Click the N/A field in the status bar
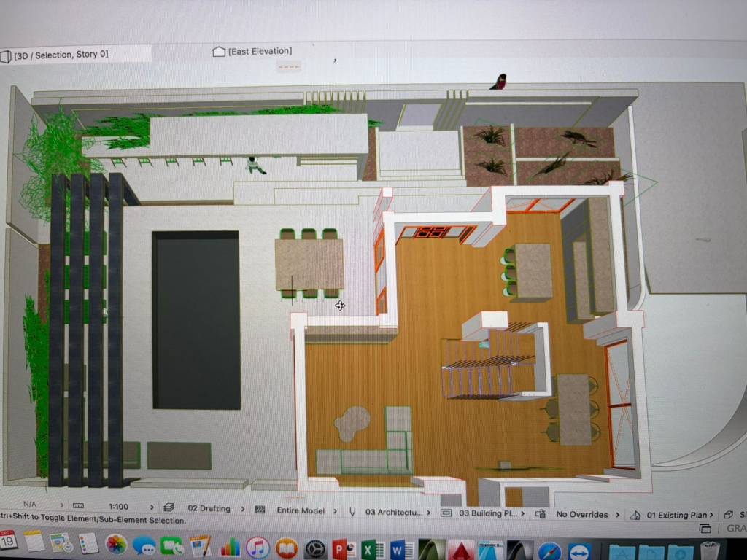The width and height of the screenshot is (747, 560). [x=29, y=504]
